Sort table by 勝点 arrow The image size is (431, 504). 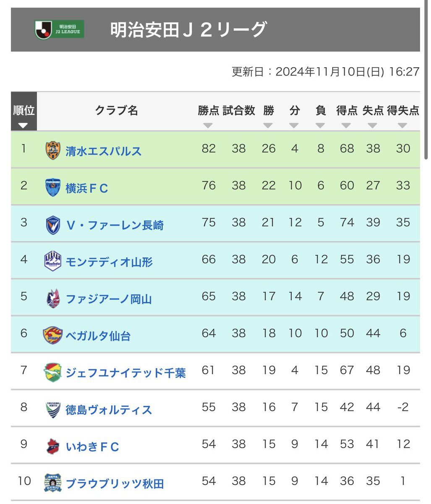point(208,126)
